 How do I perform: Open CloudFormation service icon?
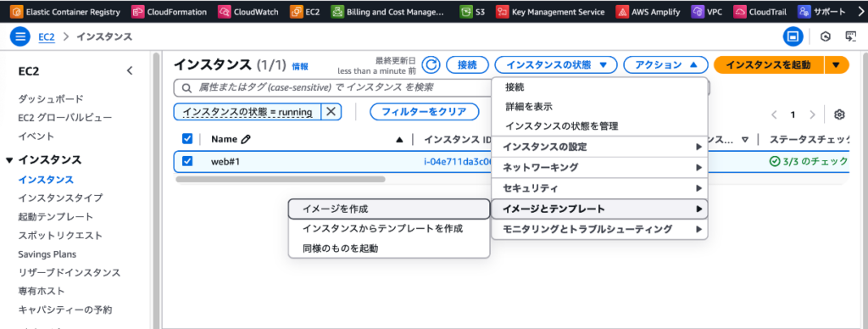138,11
